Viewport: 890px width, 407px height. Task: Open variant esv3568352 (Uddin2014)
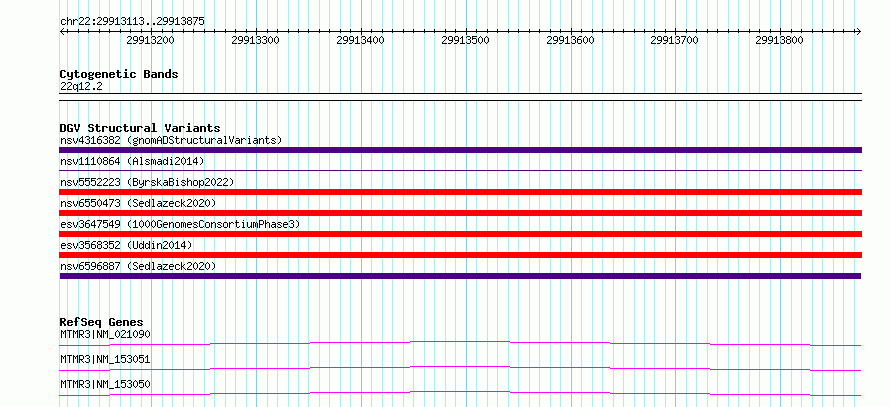126,245
